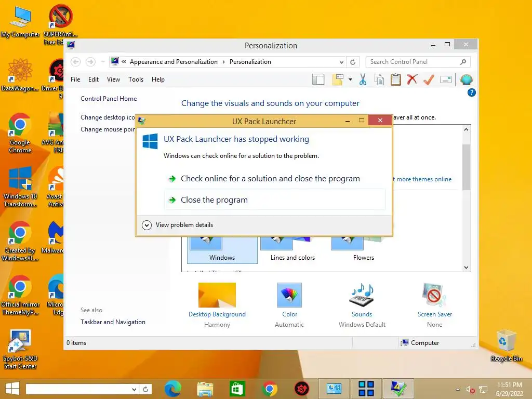532x399 pixels.
Task: Click the themes list scrollbar thumb
Action: point(466,167)
